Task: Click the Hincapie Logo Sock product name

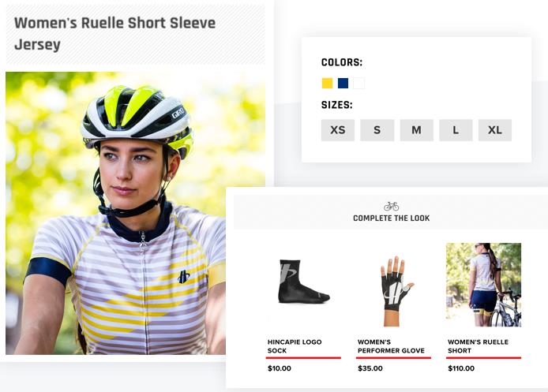Action: click(288, 346)
